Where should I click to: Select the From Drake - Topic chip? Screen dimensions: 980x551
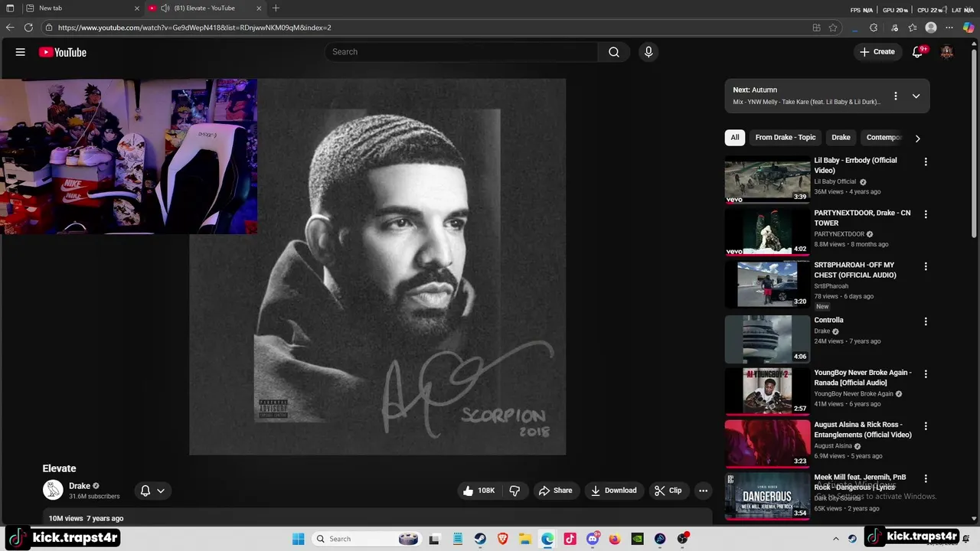coord(786,138)
